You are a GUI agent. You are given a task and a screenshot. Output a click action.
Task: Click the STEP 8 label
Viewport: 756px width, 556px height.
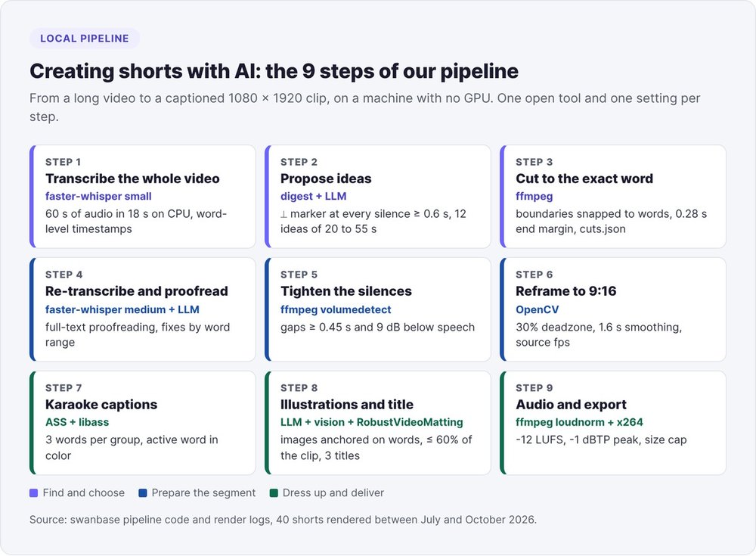pos(299,388)
